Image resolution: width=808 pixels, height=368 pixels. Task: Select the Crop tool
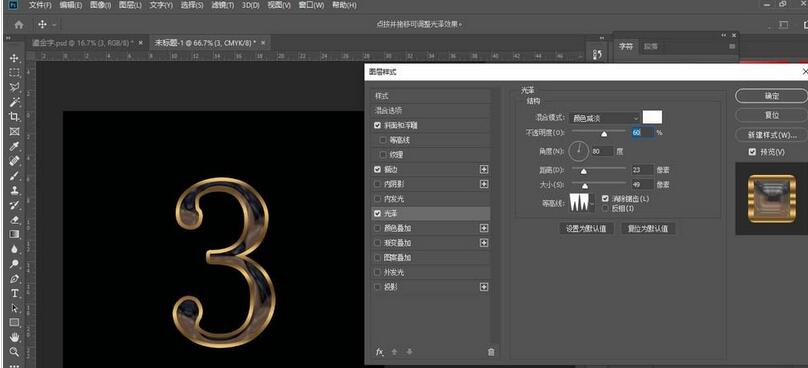(14, 116)
